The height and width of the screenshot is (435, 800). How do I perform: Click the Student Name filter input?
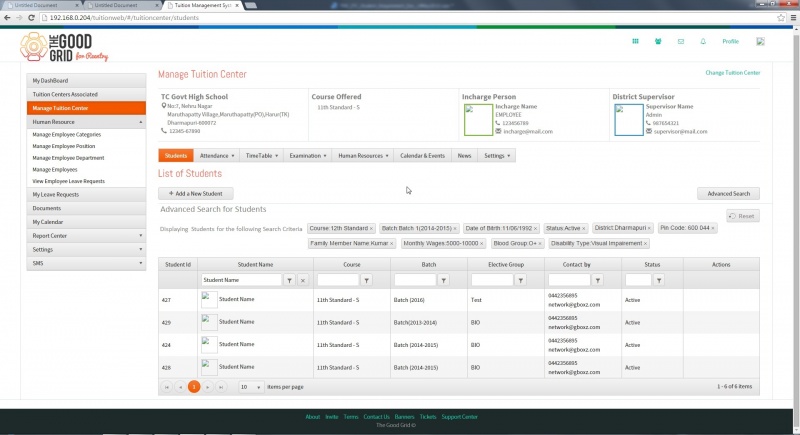pos(241,280)
